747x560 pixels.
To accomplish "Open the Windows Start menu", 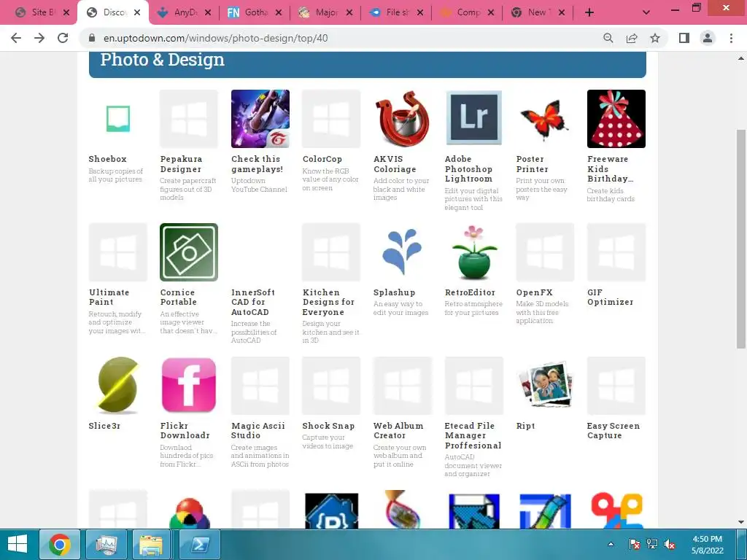I will (18, 544).
